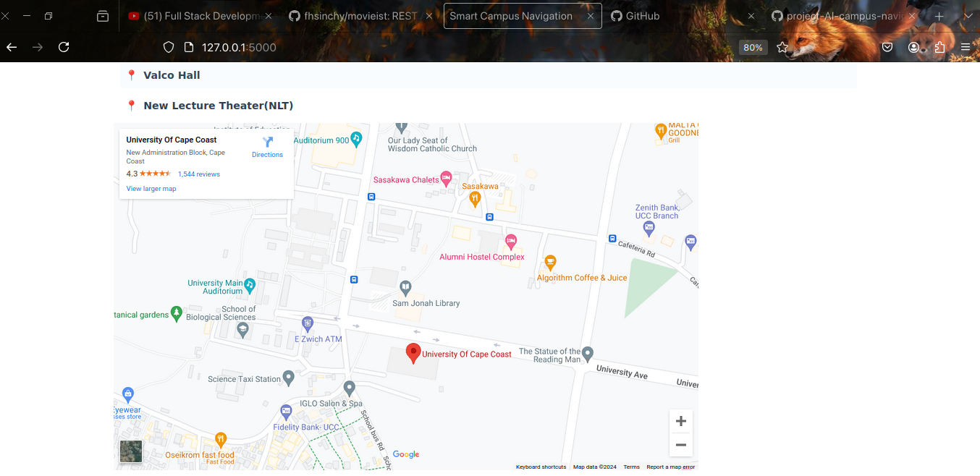Open the Pocket save icon
Image resolution: width=980 pixels, height=476 pixels.
(887, 47)
